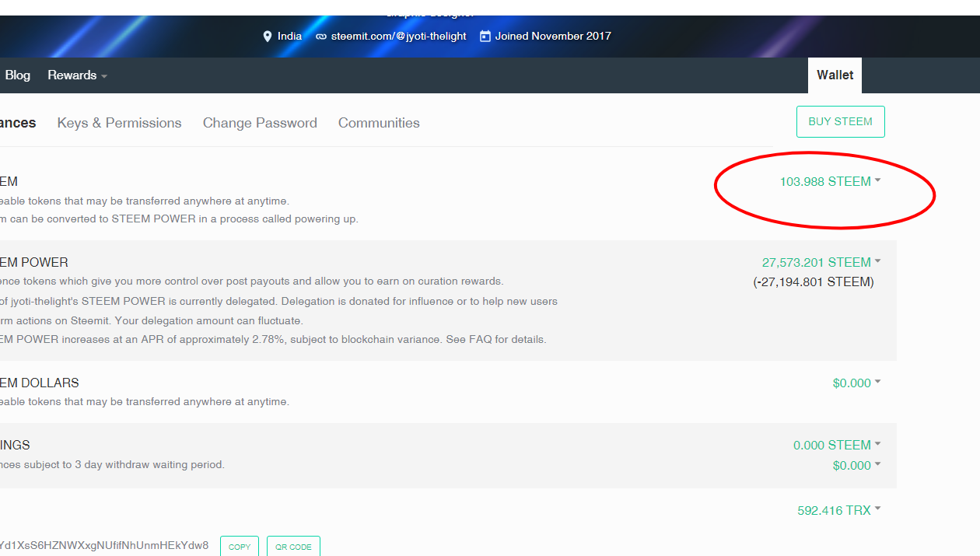Click the QR CODE button
Image resolution: width=980 pixels, height=556 pixels.
[293, 547]
